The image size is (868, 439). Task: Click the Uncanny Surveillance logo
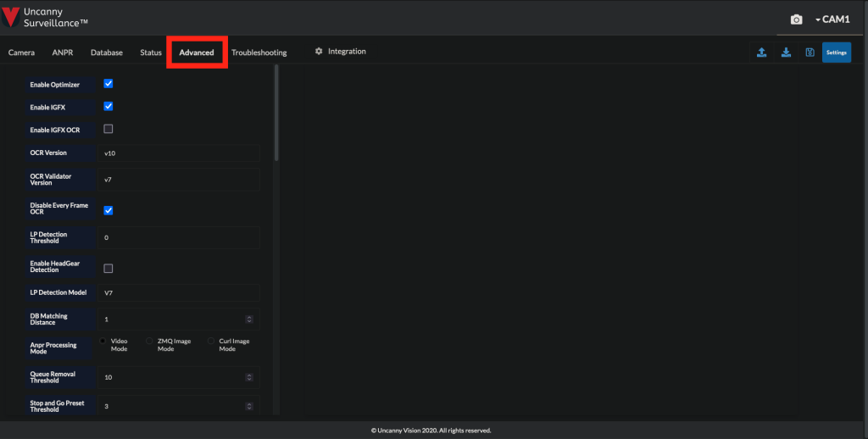(x=47, y=17)
